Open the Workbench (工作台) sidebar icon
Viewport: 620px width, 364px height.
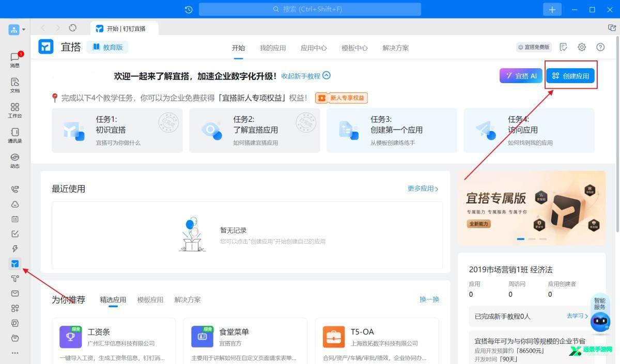(x=15, y=110)
